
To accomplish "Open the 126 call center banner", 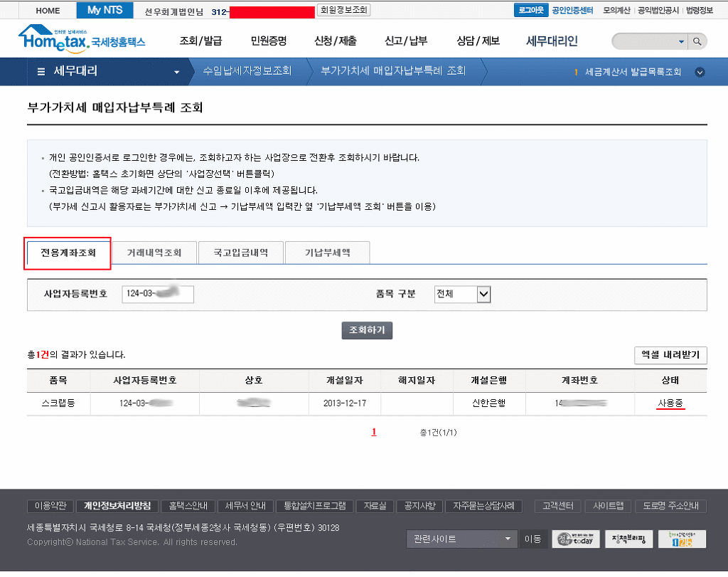I will tap(682, 539).
